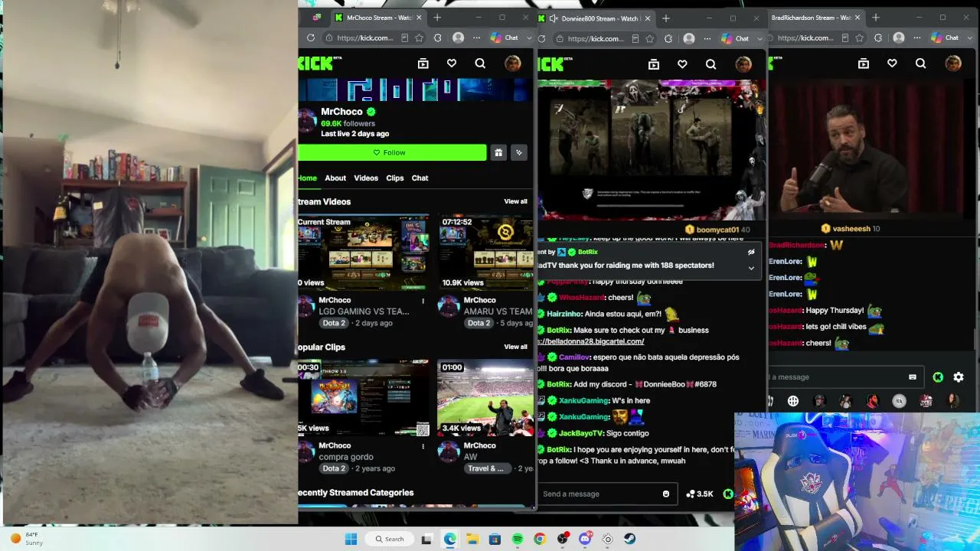Expand the pinned raid message chevron
Screen dimensions: 980x551
tap(751, 268)
